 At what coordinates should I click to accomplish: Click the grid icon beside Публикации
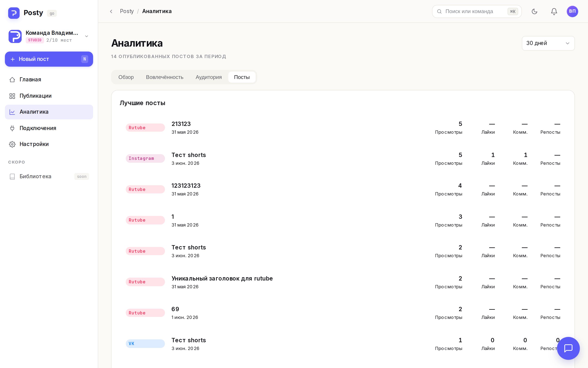[12, 96]
